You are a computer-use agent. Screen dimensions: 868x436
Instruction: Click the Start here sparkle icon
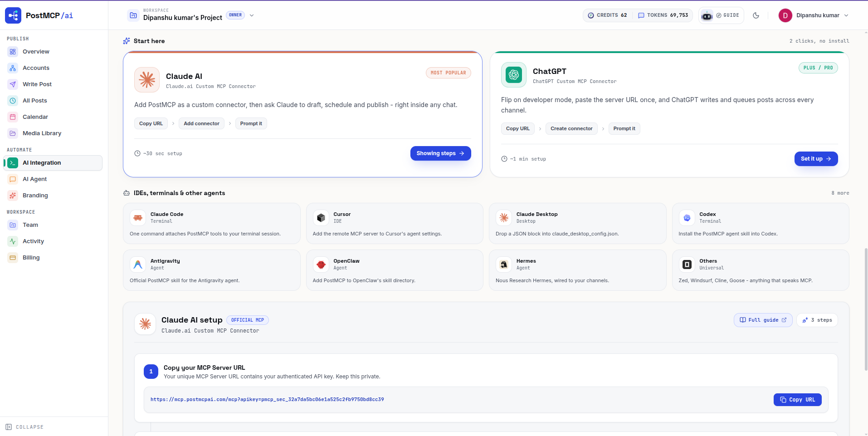[x=127, y=41]
